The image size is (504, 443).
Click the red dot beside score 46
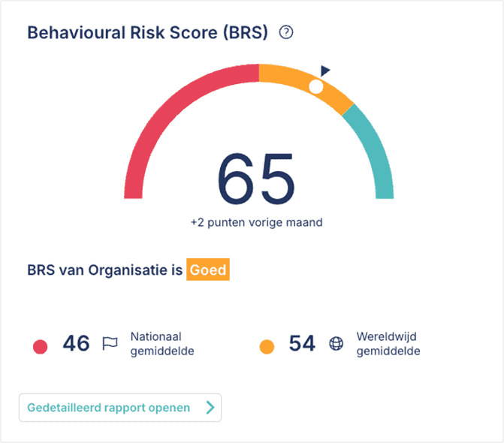41,346
